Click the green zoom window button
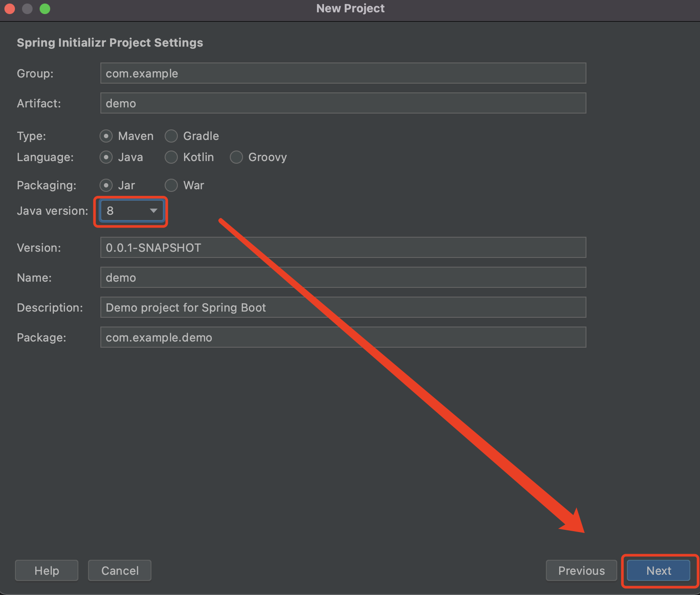700x595 pixels. 45,9
